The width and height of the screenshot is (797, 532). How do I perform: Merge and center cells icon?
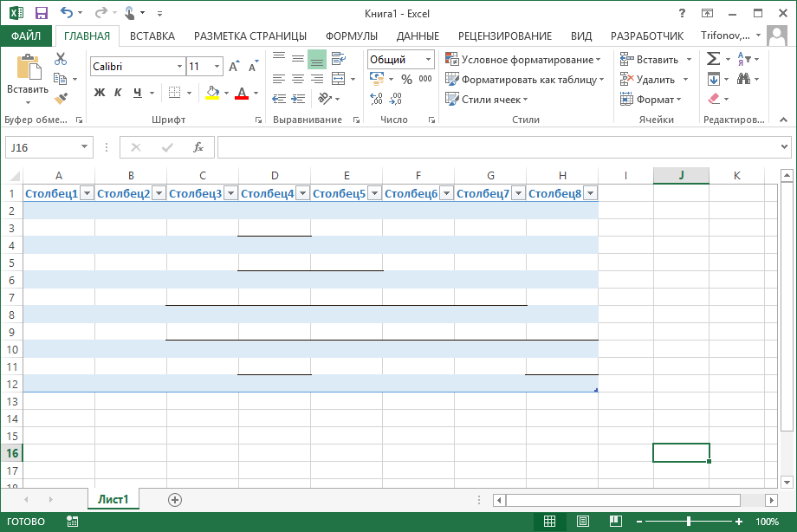339,79
